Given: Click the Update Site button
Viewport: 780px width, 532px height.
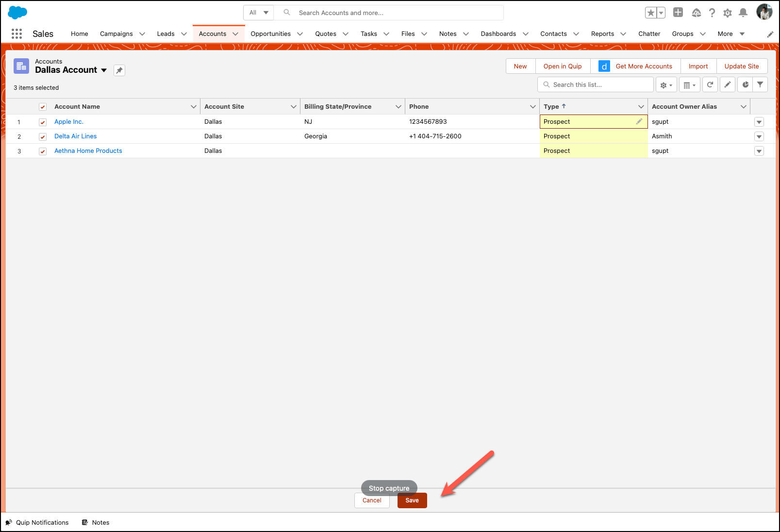Looking at the screenshot, I should (x=742, y=66).
